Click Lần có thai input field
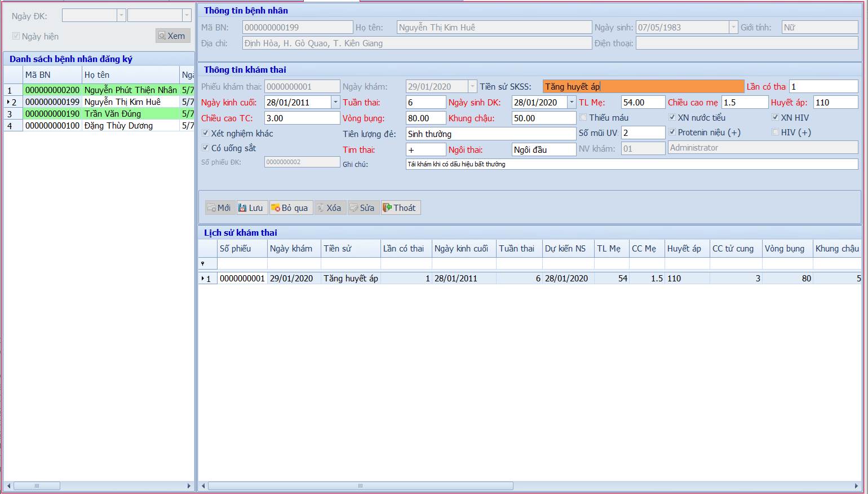The image size is (868, 494). point(823,86)
